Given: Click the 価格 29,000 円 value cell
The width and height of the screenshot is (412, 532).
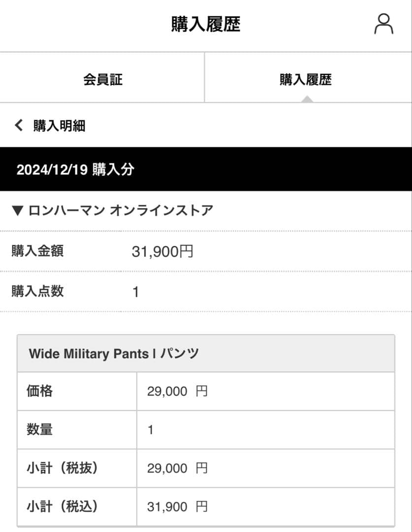Looking at the screenshot, I should tap(177, 392).
